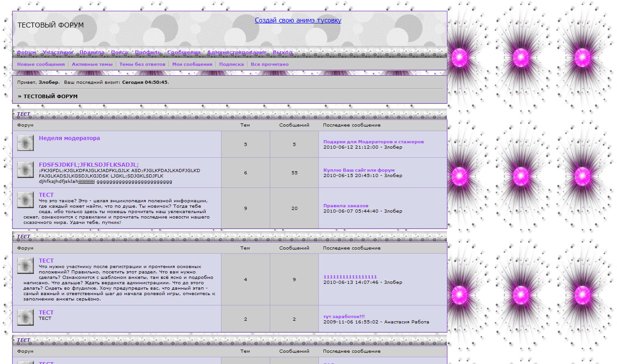Click the » ТЕСТОВЫЙ ФОРУМ breadcrumb
This screenshot has height=364, width=617.
click(48, 96)
